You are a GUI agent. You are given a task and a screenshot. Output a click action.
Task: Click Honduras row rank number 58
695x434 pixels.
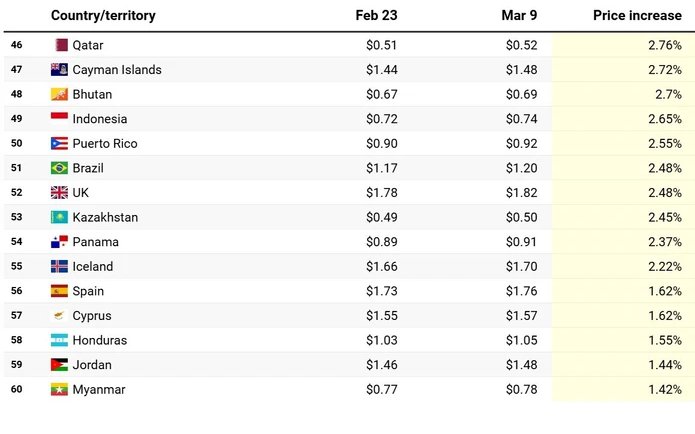coord(17,340)
